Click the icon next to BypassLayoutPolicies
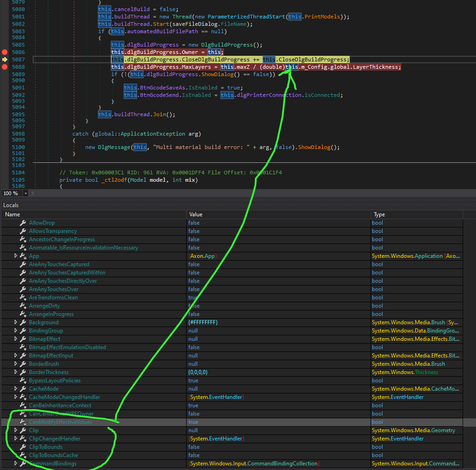The image size is (476, 470). (x=23, y=381)
